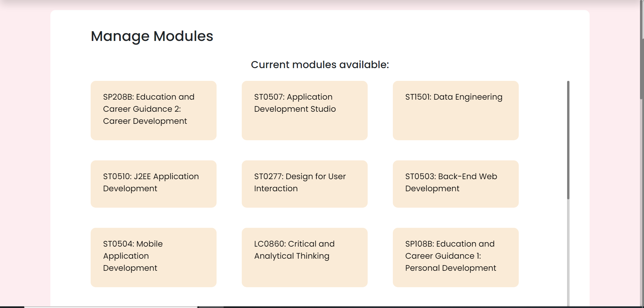The image size is (644, 308).
Task: Click the Manage Modules heading
Action: (x=152, y=36)
